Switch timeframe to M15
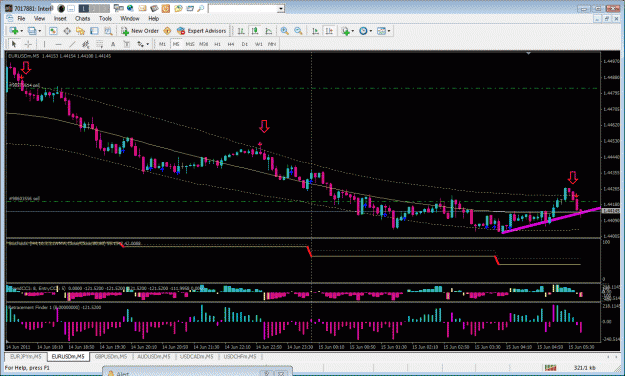Viewport: 625px width, 376px height. click(190, 44)
